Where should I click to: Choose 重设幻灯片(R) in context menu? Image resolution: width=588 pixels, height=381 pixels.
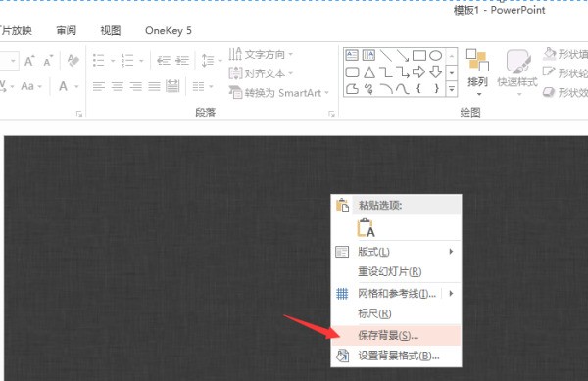pos(396,271)
